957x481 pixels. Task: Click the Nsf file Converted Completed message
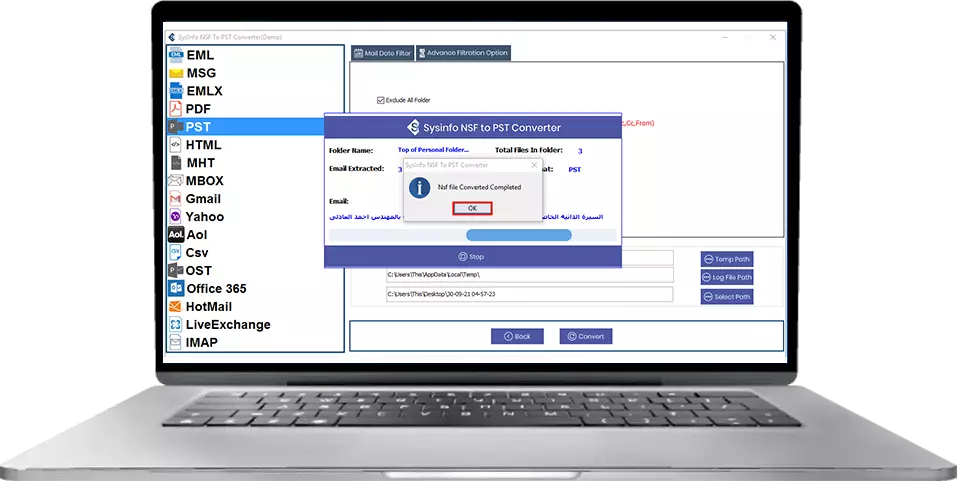click(x=480, y=187)
